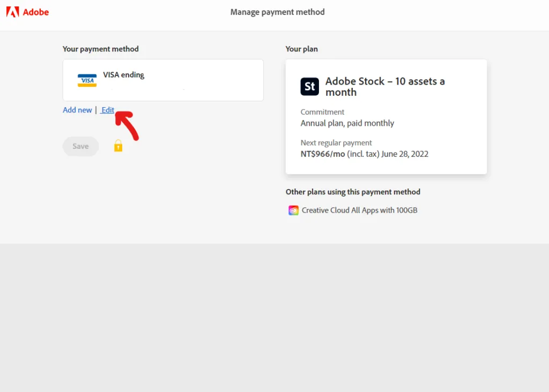Screen dimensions: 549x392
Task: Click the VISA card logo
Action: 87,80
